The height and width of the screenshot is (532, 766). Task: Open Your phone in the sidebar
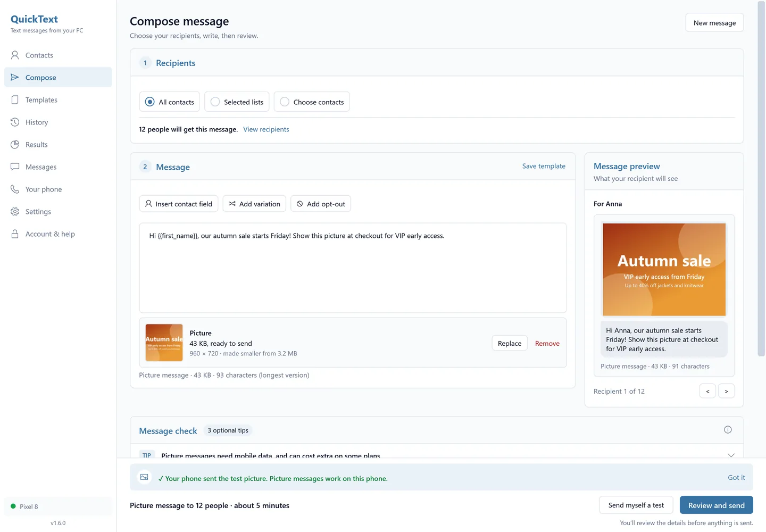pyautogui.click(x=58, y=189)
